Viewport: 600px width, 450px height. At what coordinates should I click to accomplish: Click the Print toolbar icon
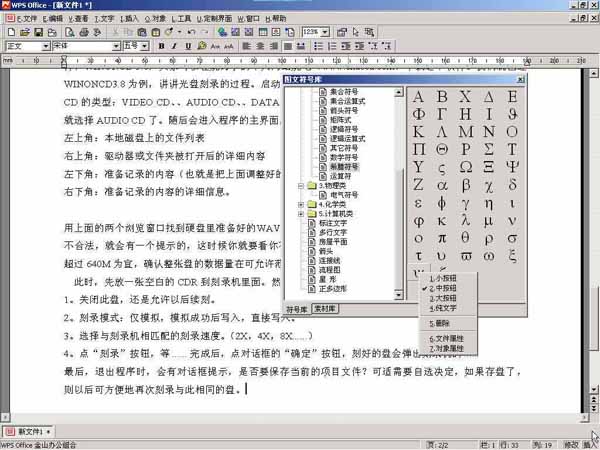[84, 32]
